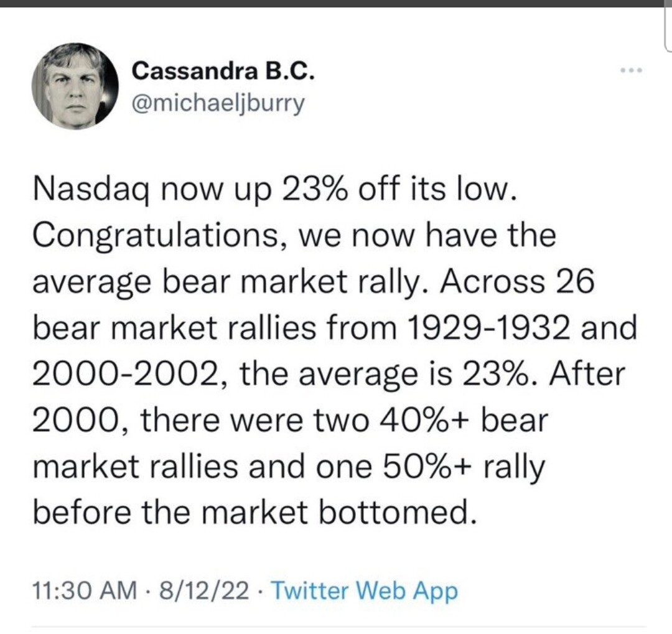The height and width of the screenshot is (634, 672).
Task: Open the three-dot more options menu
Action: point(632,70)
